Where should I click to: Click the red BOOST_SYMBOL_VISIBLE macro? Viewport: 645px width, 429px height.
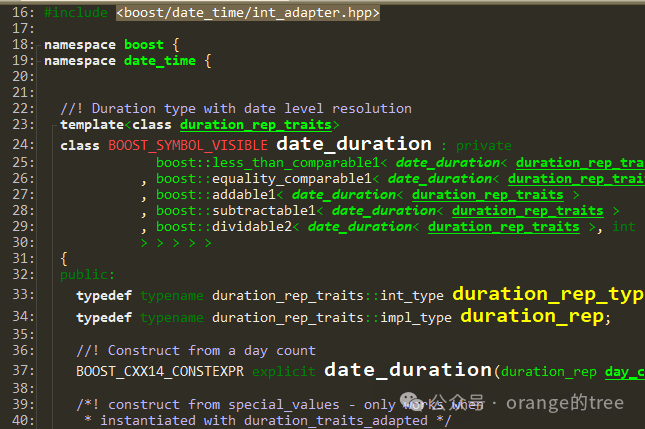[x=188, y=145]
